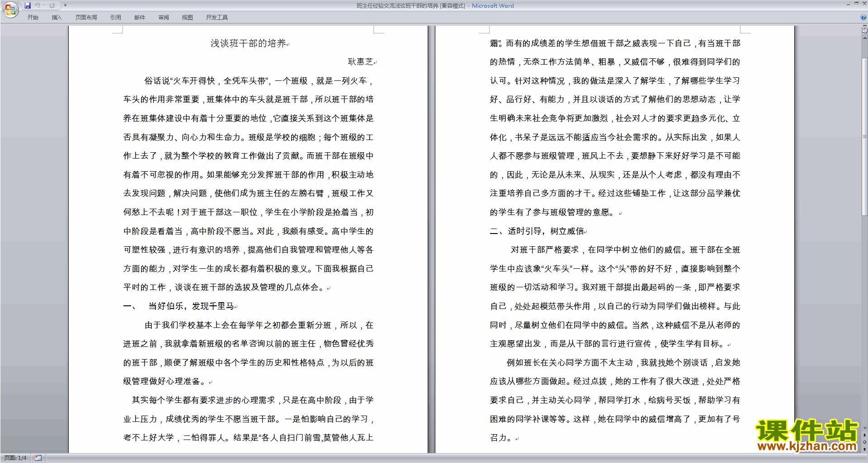Screen dimensions: 868x463
Task: Click the vertical scrollbar up arrow
Action: point(865,38)
